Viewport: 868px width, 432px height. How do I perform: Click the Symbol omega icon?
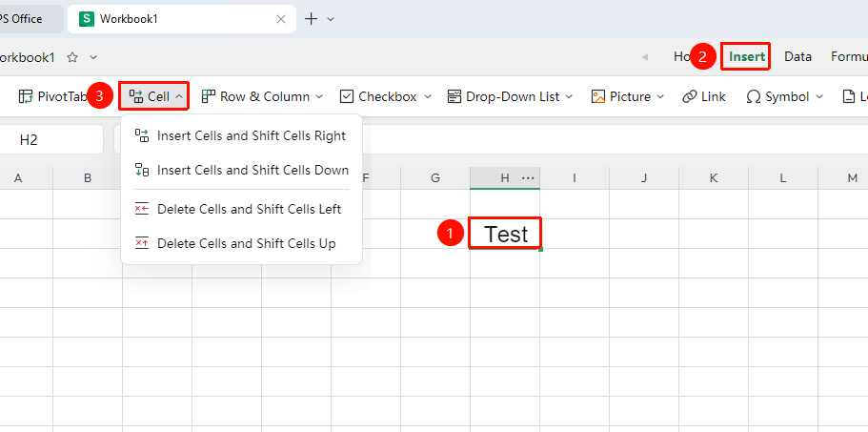pos(754,96)
